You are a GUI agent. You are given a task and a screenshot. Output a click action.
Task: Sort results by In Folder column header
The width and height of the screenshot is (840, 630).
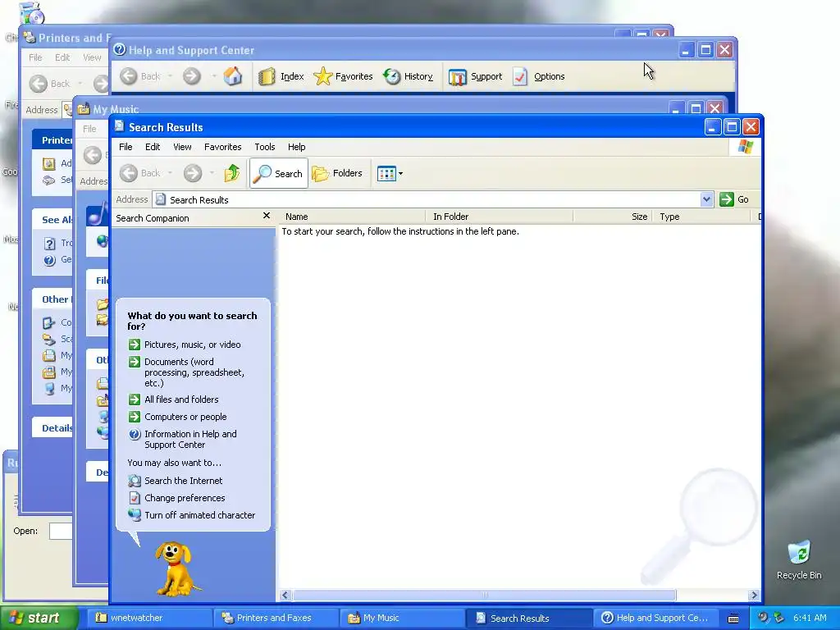(500, 217)
